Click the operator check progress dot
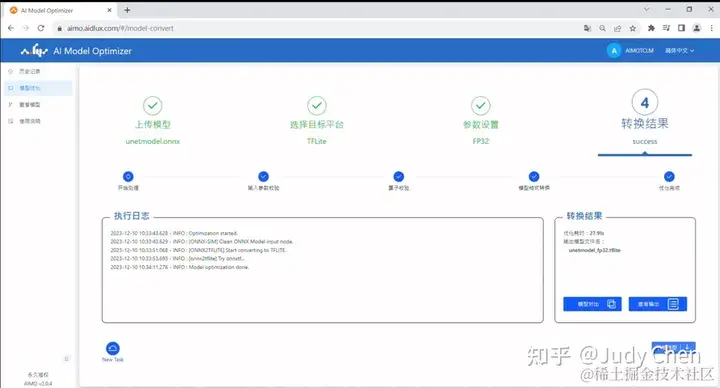 [399, 176]
